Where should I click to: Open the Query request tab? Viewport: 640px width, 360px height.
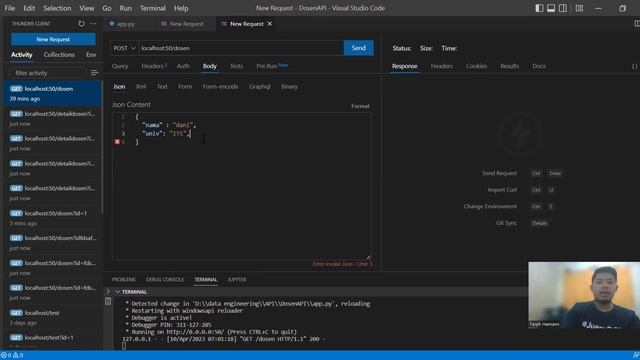click(120, 66)
